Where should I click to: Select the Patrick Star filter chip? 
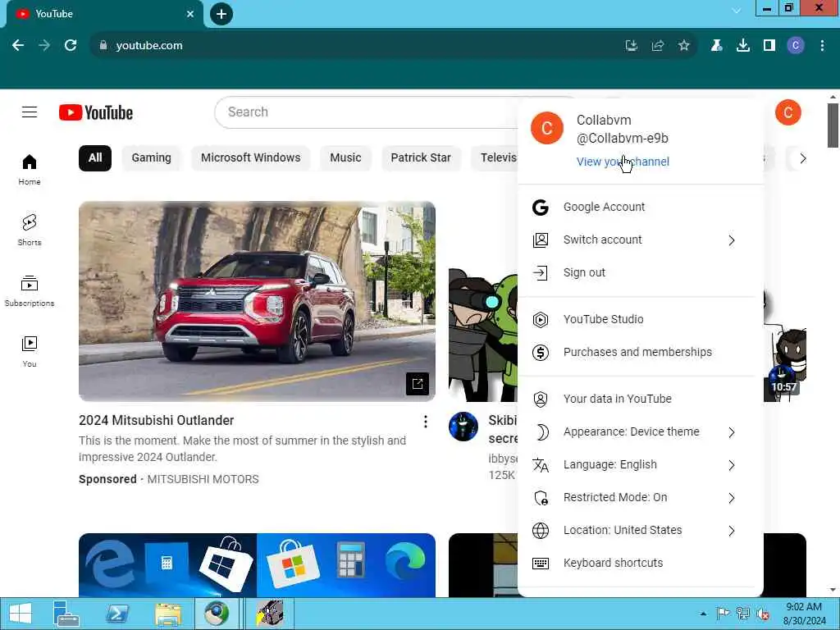tap(421, 158)
